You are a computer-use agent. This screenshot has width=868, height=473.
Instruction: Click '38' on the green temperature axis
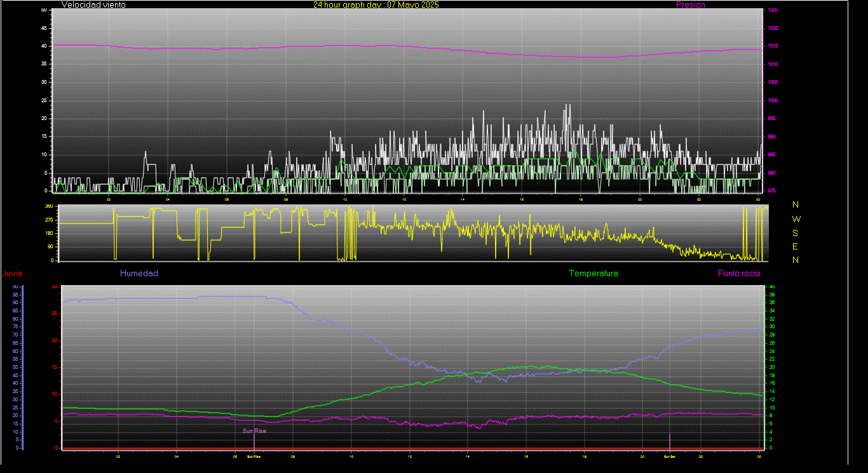tap(772, 295)
